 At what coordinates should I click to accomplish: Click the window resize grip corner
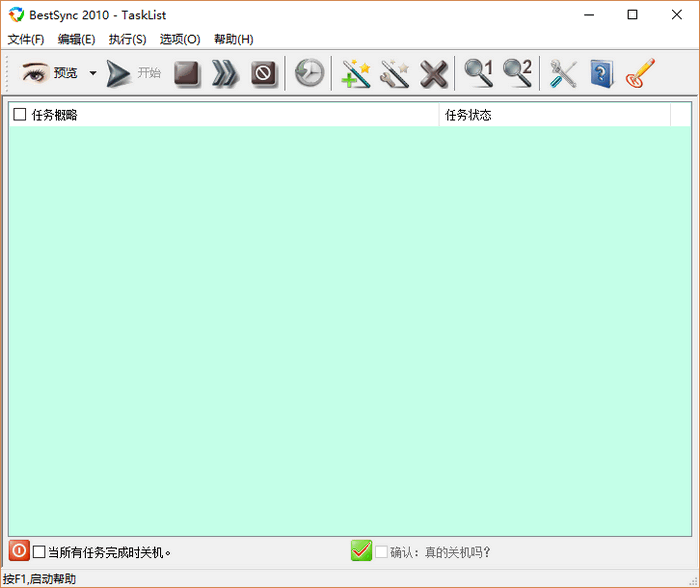coord(693,581)
